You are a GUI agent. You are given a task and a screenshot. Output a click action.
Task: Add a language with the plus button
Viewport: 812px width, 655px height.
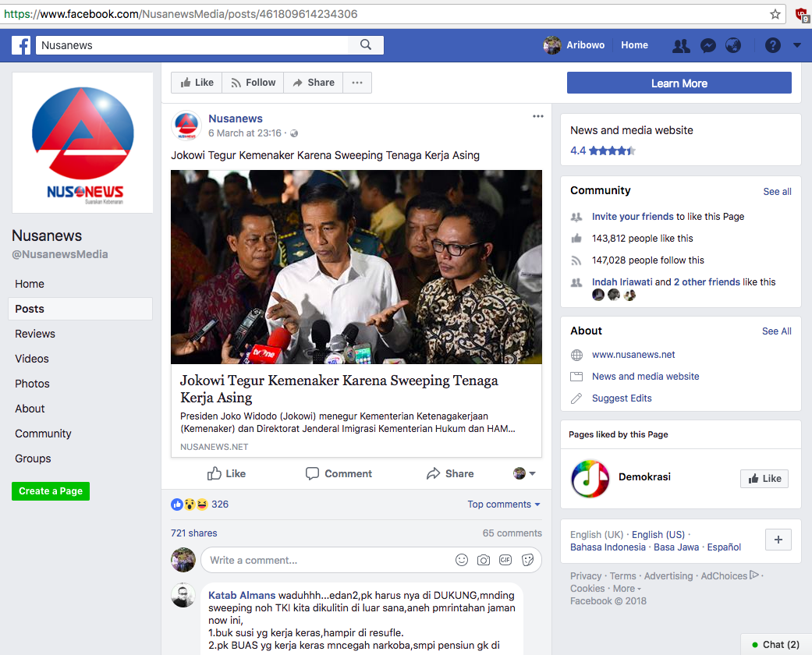[x=778, y=540]
